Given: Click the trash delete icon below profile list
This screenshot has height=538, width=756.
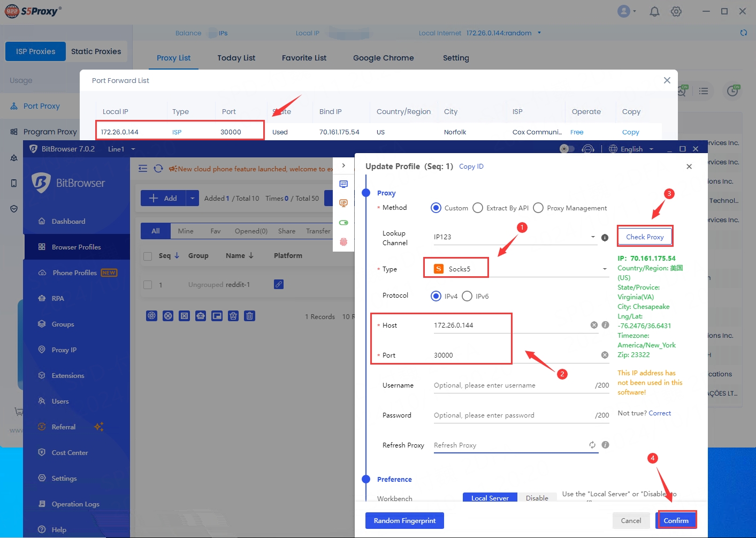Looking at the screenshot, I should (249, 316).
